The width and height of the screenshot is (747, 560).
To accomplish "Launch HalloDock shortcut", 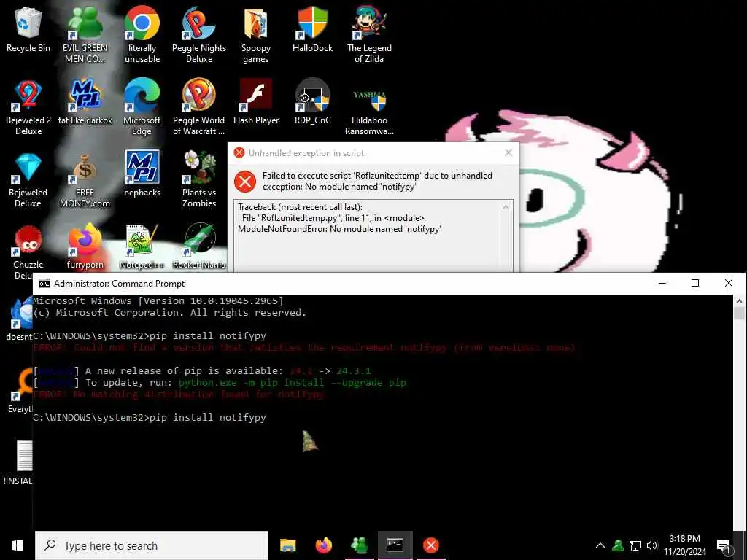I will (312, 28).
